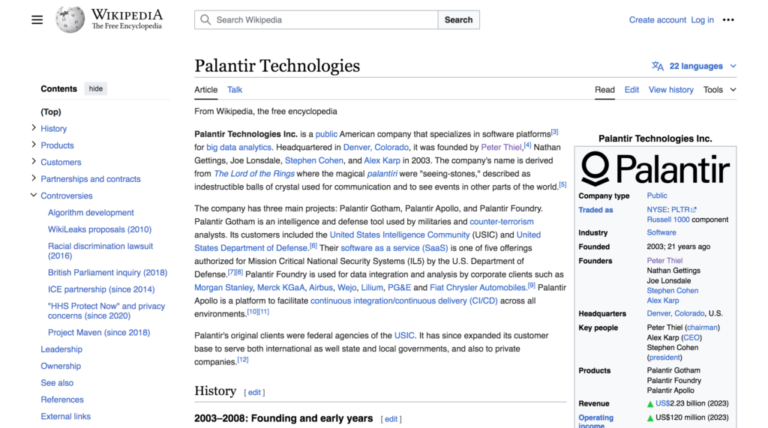This screenshot has width=768, height=428.
Task: Go to Ownership in contents
Action: 61,366
